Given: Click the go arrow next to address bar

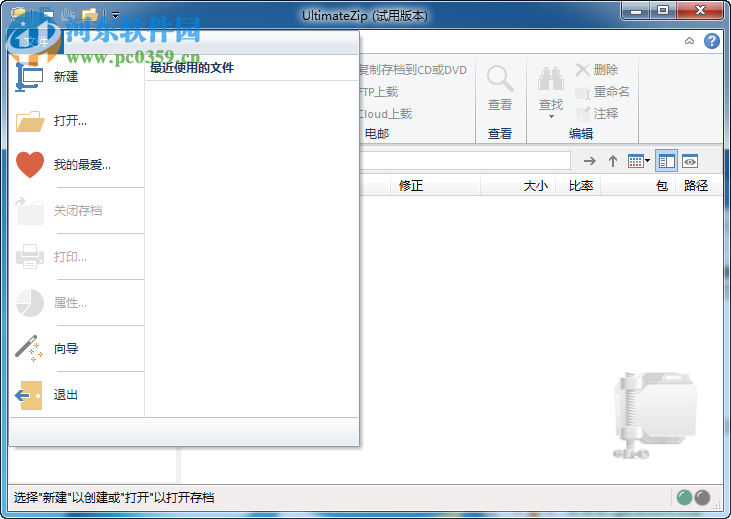Looking at the screenshot, I should coord(590,161).
